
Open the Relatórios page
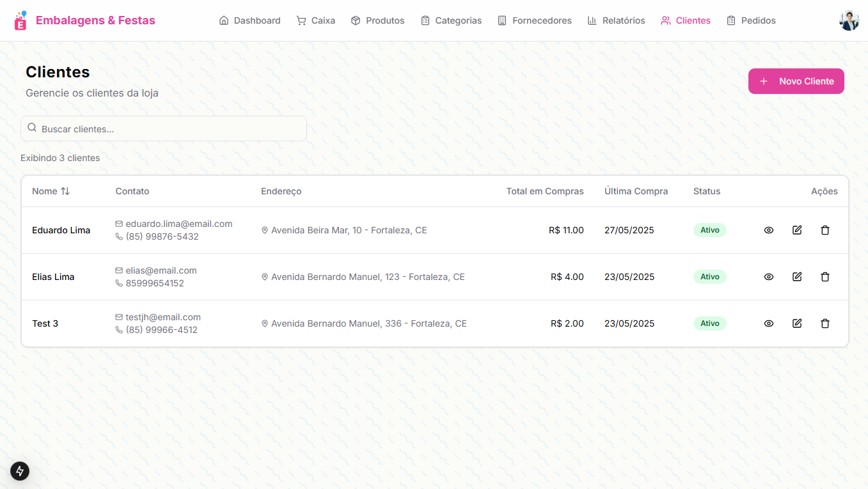(616, 20)
